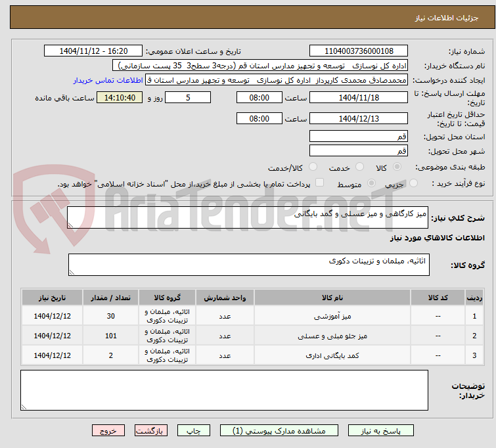Click the میز جلو مبلی و عسلی item

point(332,336)
